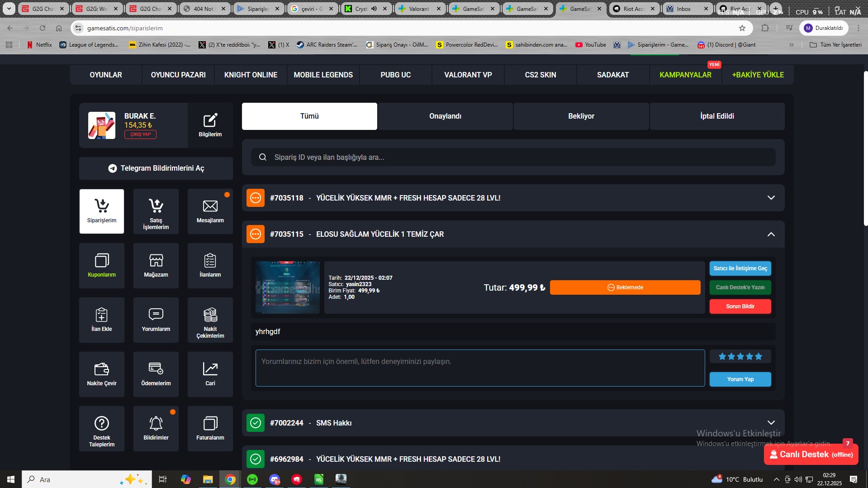Click approved check icon of order #7002244
This screenshot has height=488, width=868.
pyautogui.click(x=256, y=423)
